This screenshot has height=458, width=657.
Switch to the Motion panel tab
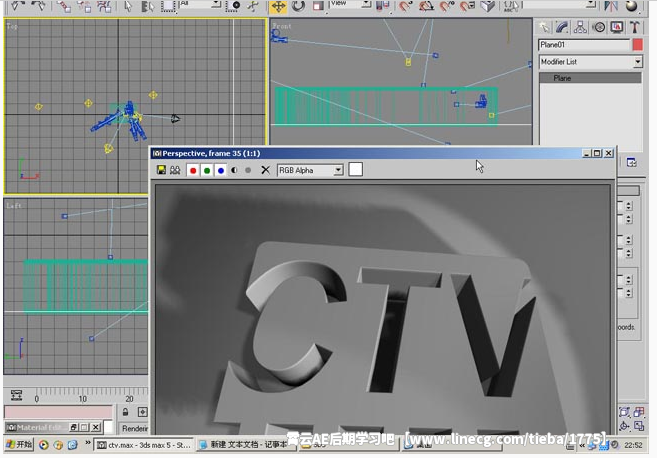[x=599, y=27]
